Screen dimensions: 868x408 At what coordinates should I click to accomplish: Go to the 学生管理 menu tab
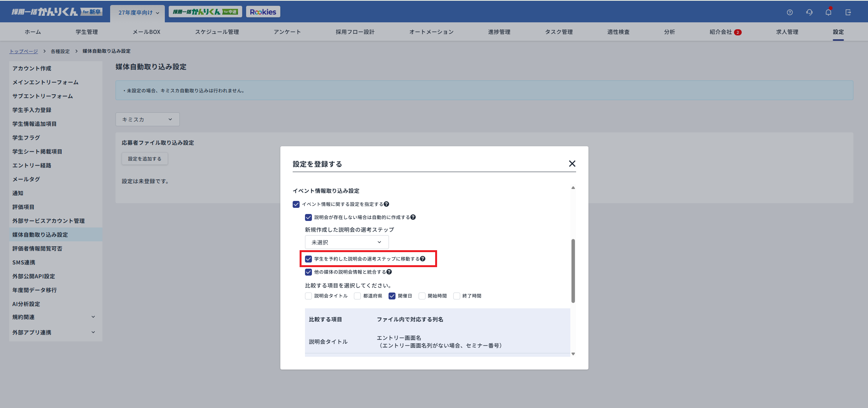pyautogui.click(x=87, y=32)
